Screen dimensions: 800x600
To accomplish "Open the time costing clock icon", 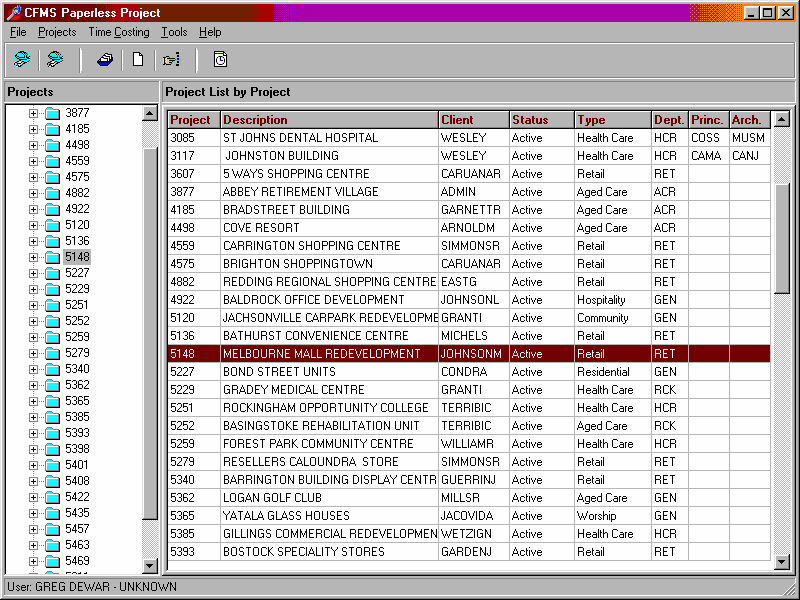I will click(219, 60).
